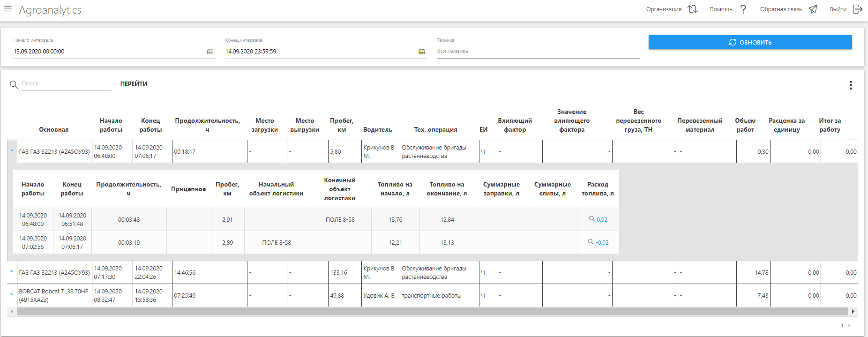Click magnifier next to fuel consumption 0,92
This screenshot has width=868, height=337.
point(592,219)
